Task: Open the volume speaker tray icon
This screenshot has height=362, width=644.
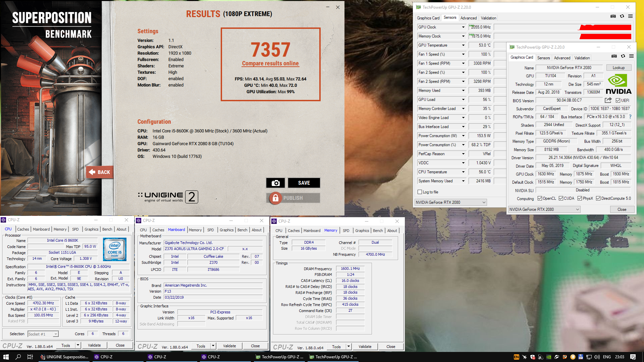Action: 597,357
